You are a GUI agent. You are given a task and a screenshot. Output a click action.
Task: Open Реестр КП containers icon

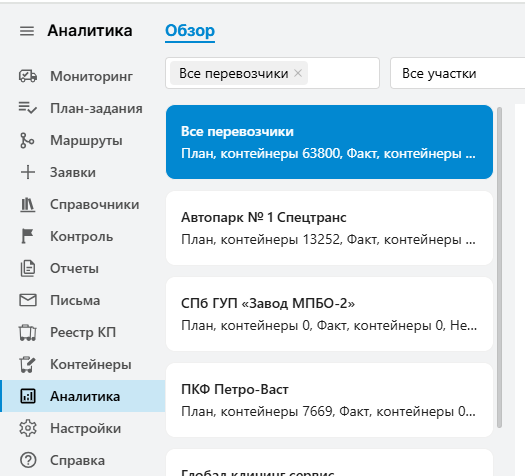(x=28, y=332)
